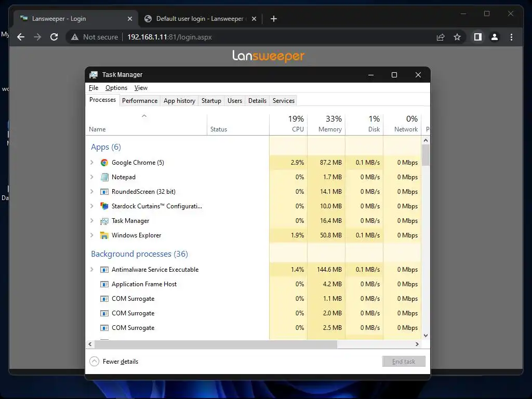
Task: Switch to the App history tab
Action: click(x=179, y=101)
